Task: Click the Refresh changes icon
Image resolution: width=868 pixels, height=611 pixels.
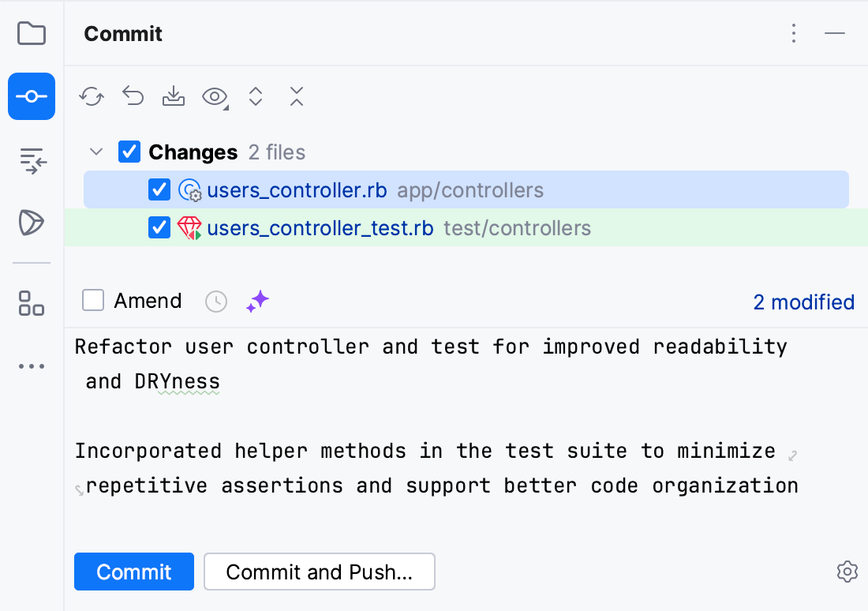Action: coord(92,96)
